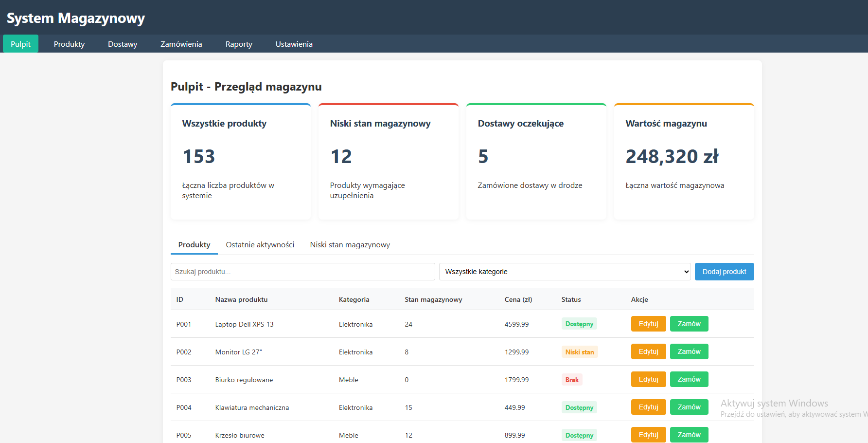Select the Produkty table tab
The width and height of the screenshot is (868, 443).
coord(194,245)
